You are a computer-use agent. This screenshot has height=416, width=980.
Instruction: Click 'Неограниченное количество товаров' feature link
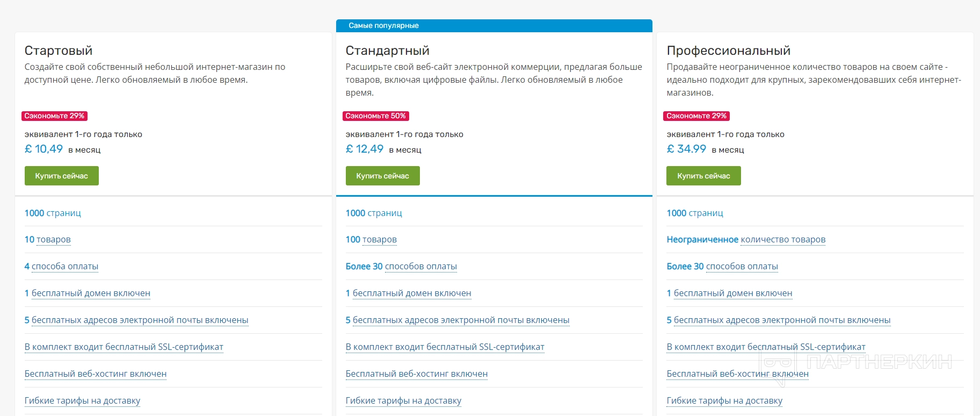click(x=746, y=240)
